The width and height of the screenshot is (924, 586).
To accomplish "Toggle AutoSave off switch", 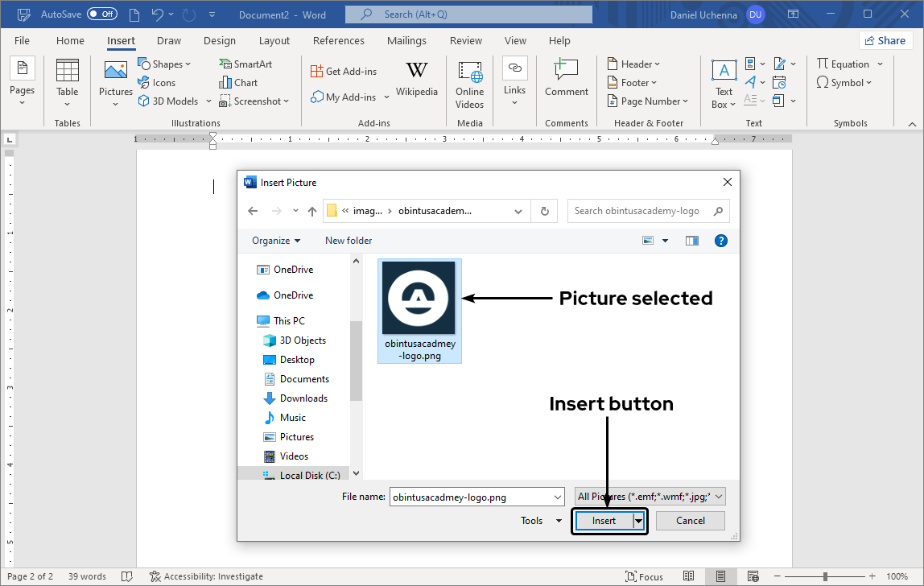I will [101, 14].
